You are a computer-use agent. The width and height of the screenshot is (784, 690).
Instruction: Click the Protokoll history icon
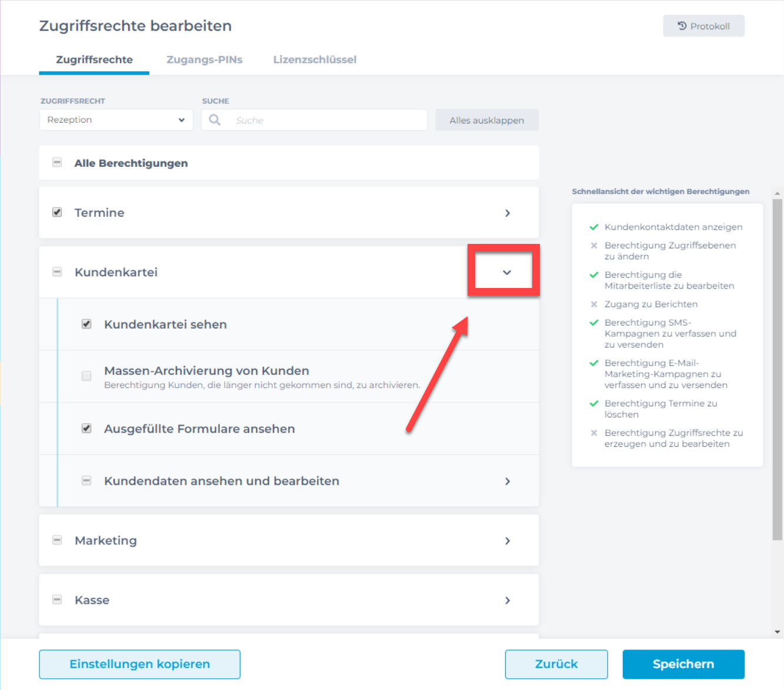682,26
